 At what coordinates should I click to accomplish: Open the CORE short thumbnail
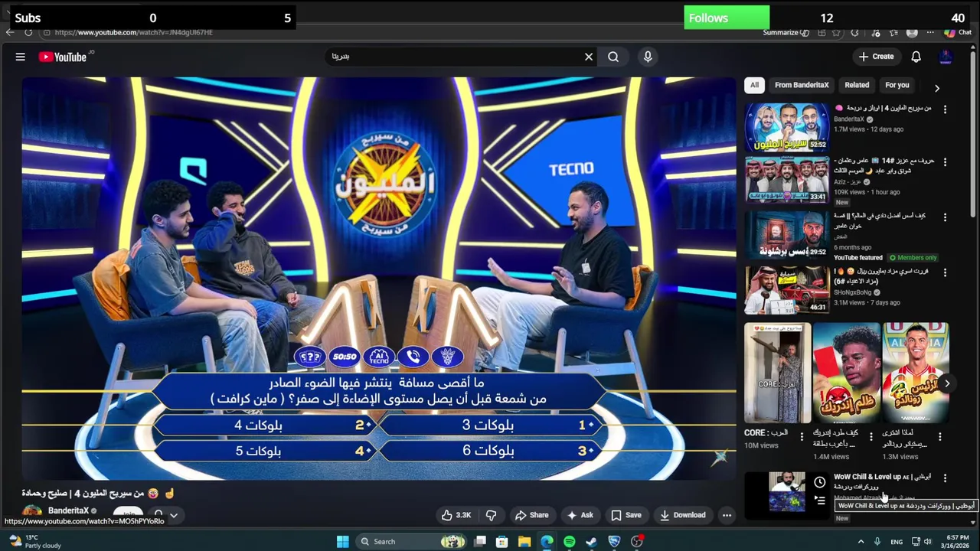click(778, 373)
